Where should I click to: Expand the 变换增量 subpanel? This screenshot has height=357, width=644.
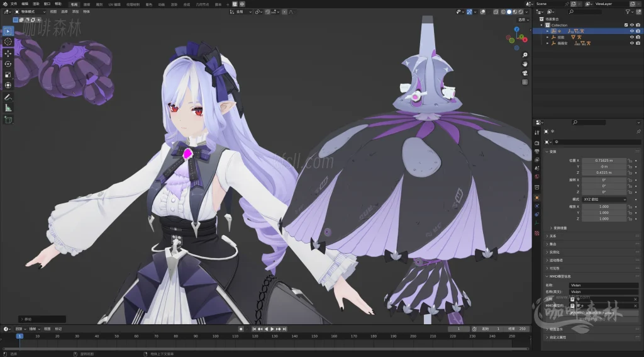tap(558, 228)
